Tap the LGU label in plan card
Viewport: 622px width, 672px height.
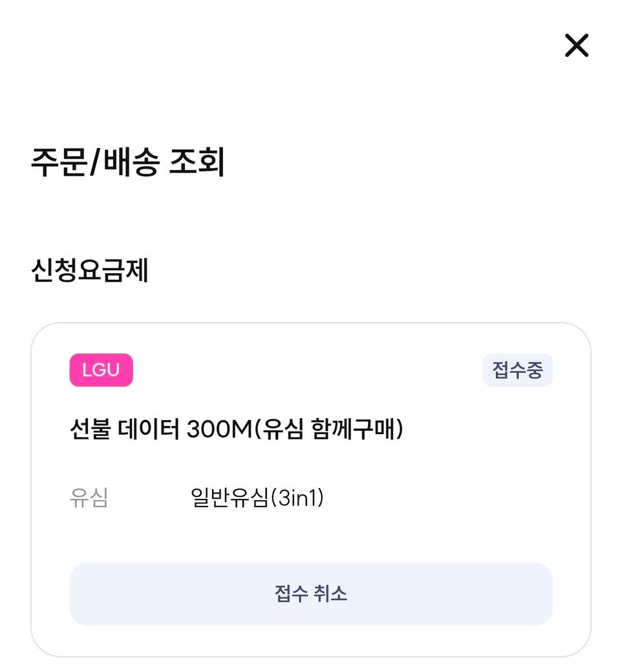[101, 370]
